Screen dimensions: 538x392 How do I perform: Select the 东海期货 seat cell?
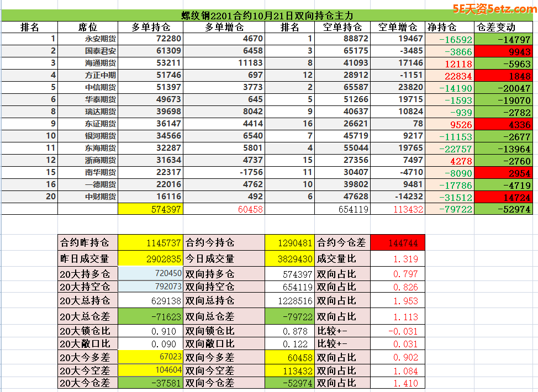coord(88,148)
